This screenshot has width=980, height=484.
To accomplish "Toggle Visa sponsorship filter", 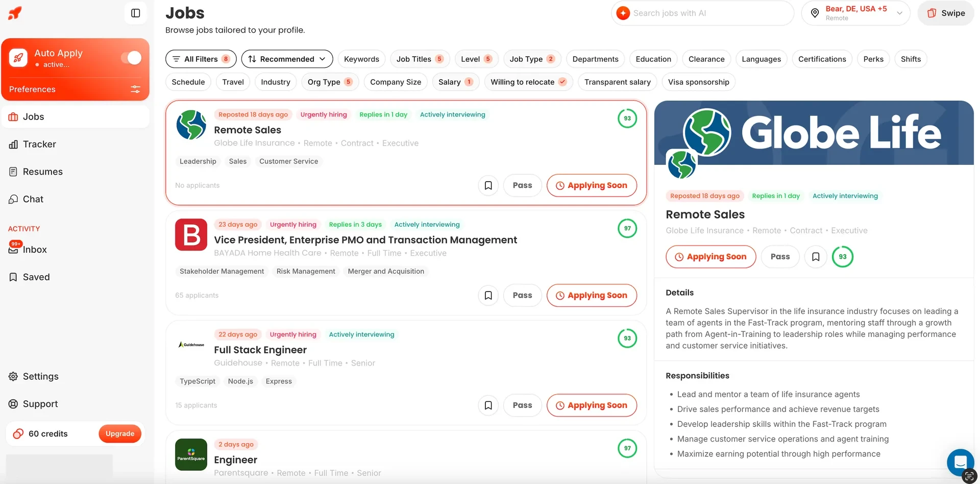I will click(698, 82).
